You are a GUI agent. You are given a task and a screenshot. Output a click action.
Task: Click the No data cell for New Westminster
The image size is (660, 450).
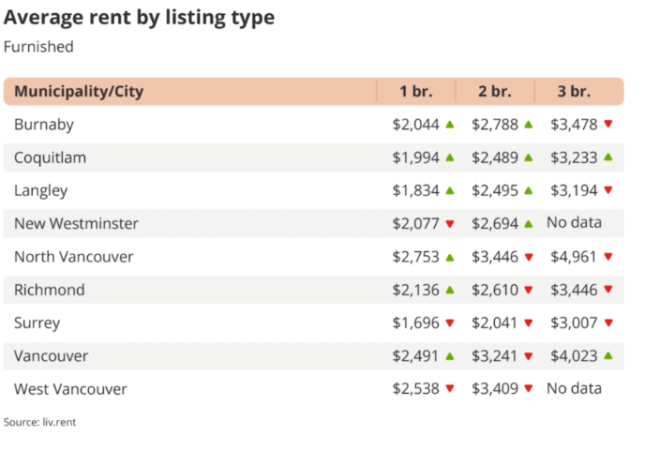click(x=574, y=224)
